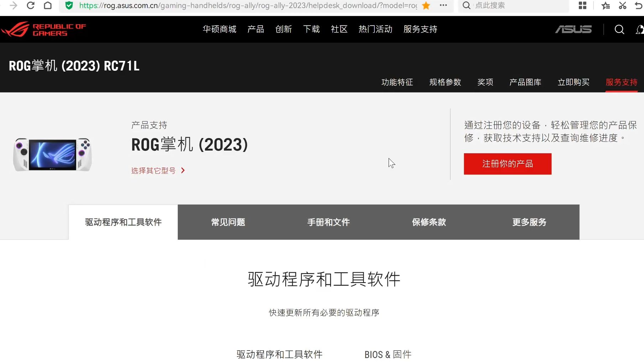The width and height of the screenshot is (644, 362).
Task: Open the 热门活动 navigation item
Action: coord(375,29)
